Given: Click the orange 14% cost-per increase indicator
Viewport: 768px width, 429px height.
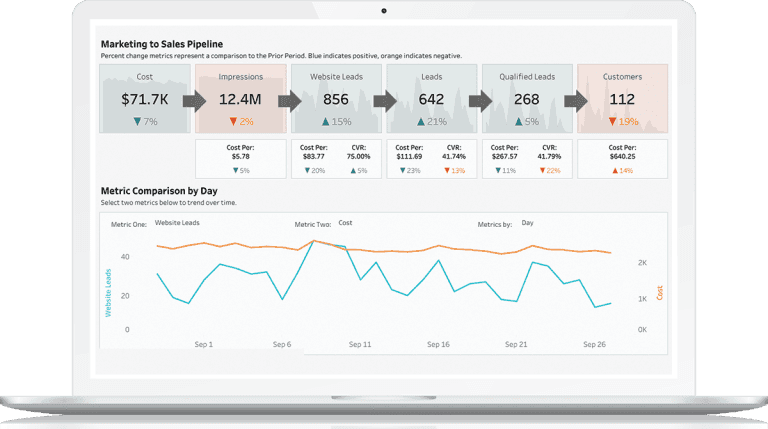Looking at the screenshot, I should (623, 170).
